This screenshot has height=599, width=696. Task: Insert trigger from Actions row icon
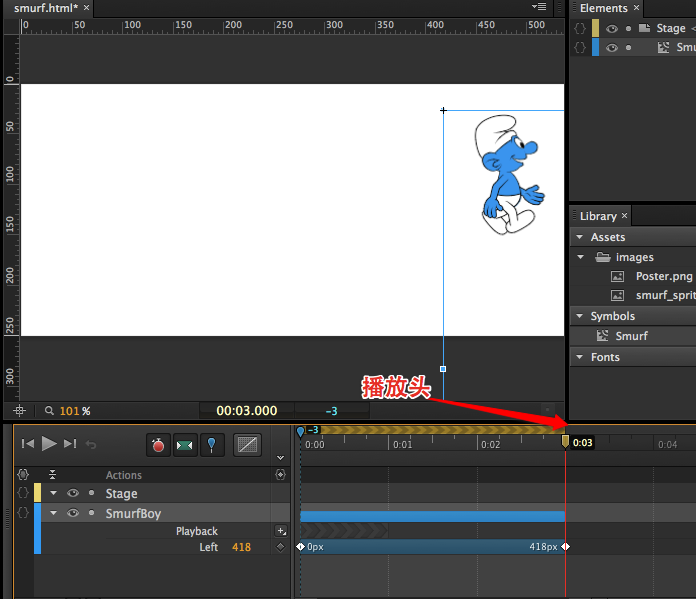[x=281, y=475]
